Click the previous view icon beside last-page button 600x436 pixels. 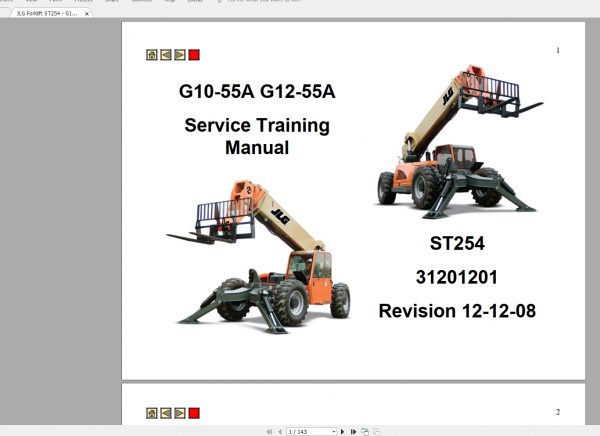[x=365, y=432]
